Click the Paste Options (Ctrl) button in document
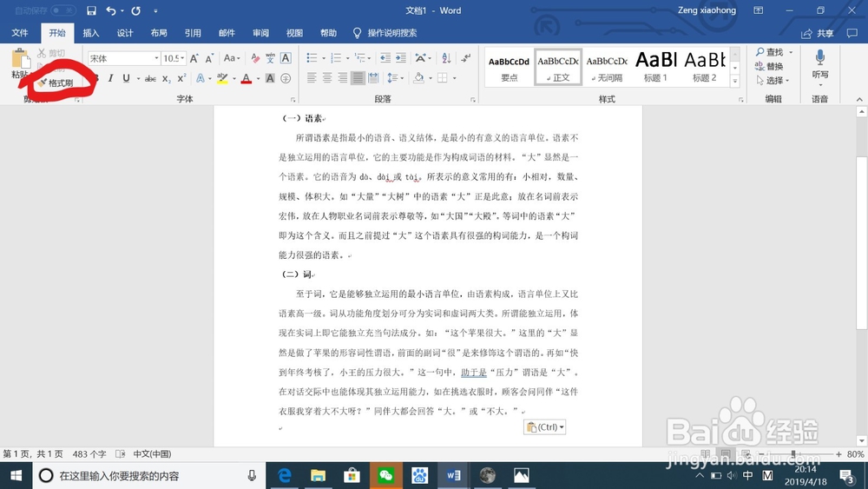 point(545,427)
